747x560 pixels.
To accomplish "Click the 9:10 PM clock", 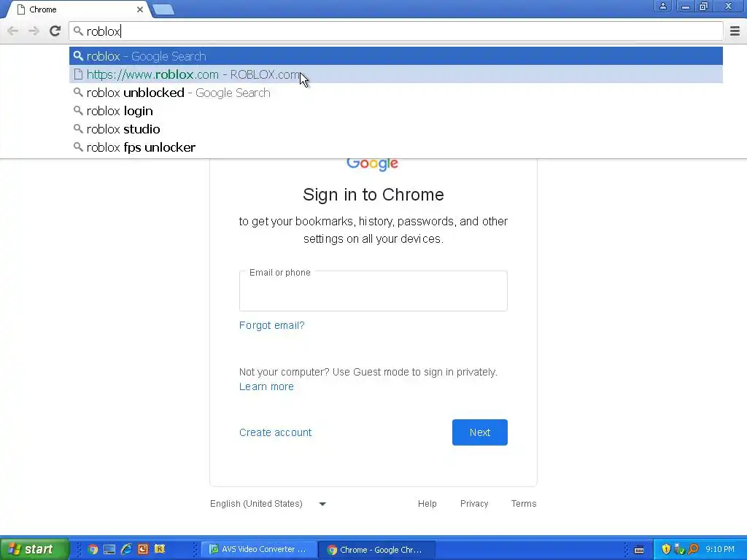I will [x=720, y=550].
